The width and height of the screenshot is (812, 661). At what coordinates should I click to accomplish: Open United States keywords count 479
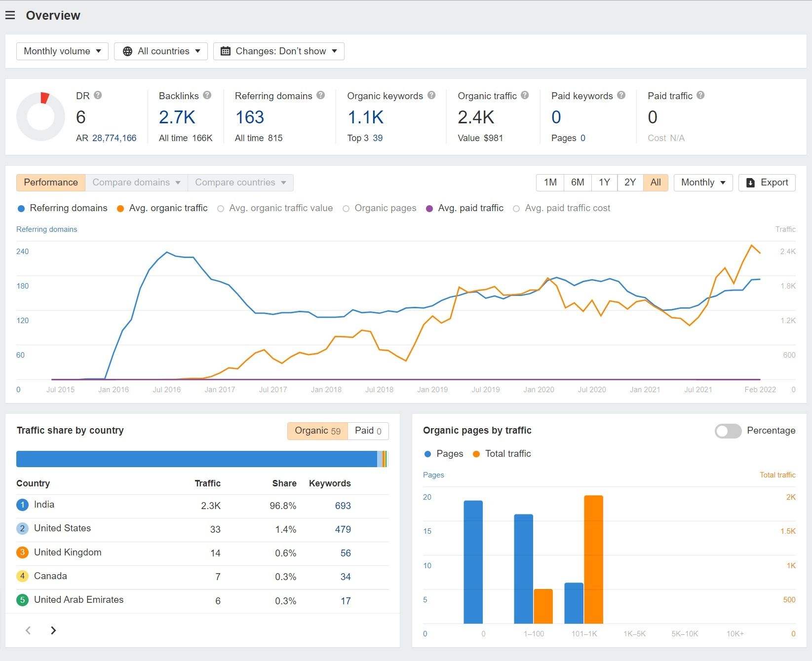[343, 529]
